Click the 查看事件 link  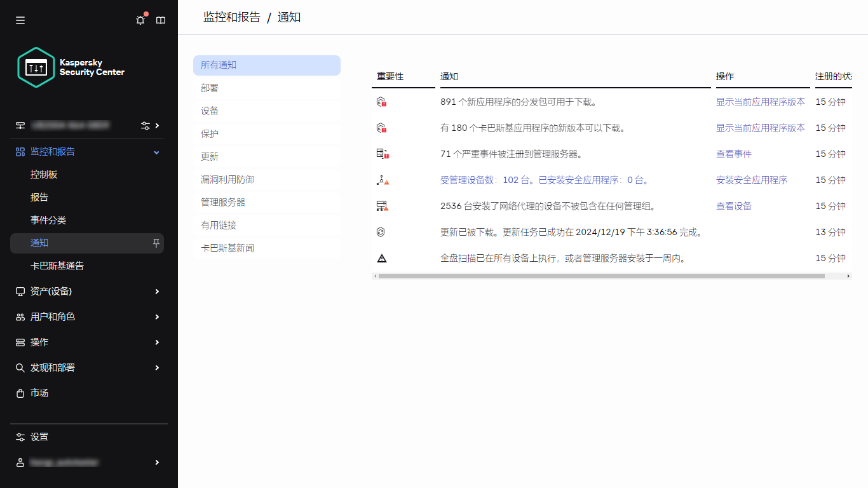click(733, 153)
